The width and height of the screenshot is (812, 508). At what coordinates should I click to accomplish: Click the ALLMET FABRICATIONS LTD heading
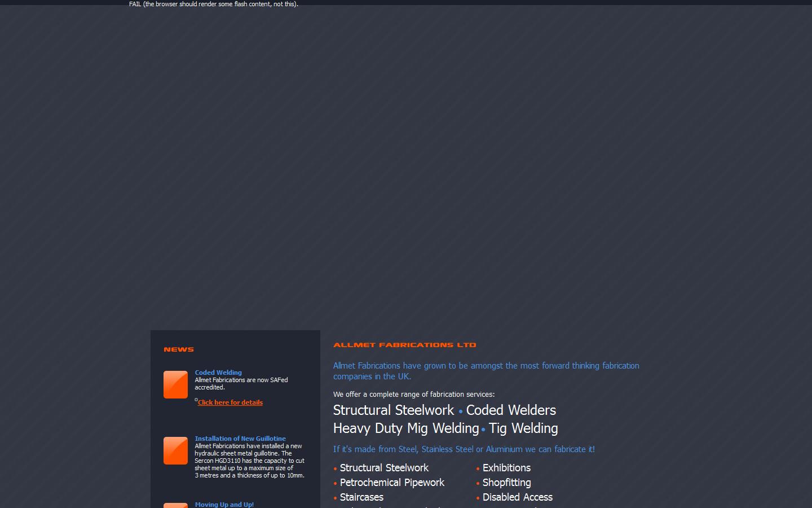(x=404, y=345)
